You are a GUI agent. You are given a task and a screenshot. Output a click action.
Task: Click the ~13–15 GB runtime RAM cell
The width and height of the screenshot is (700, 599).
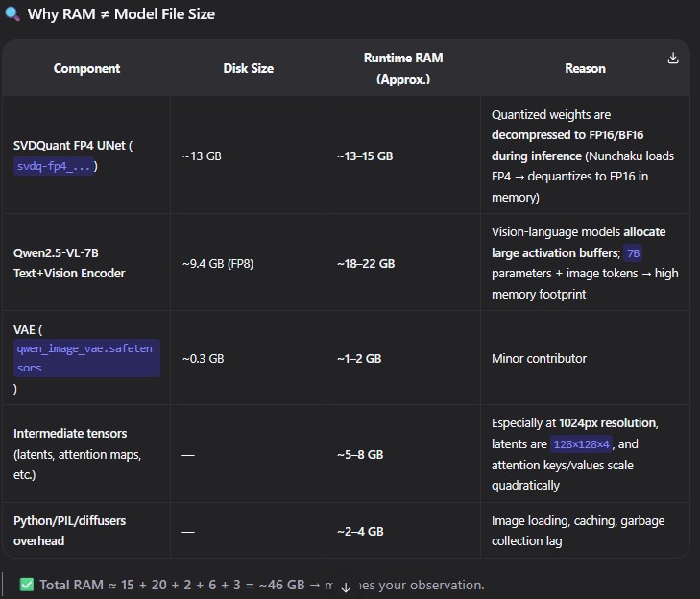(365, 156)
